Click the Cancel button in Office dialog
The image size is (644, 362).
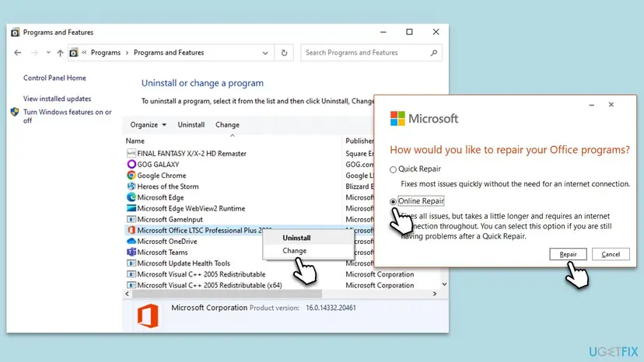[611, 254]
